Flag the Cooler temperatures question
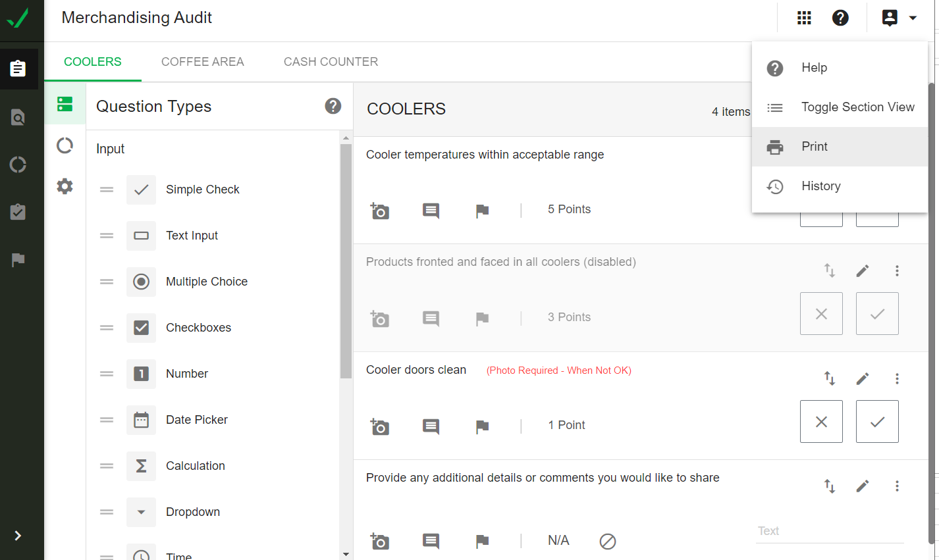 [482, 211]
